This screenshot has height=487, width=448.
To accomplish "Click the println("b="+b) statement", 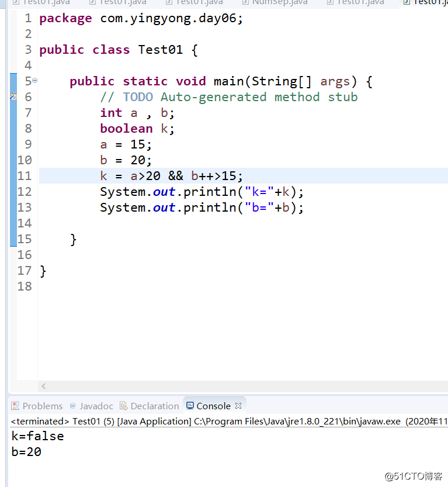I will (202, 208).
